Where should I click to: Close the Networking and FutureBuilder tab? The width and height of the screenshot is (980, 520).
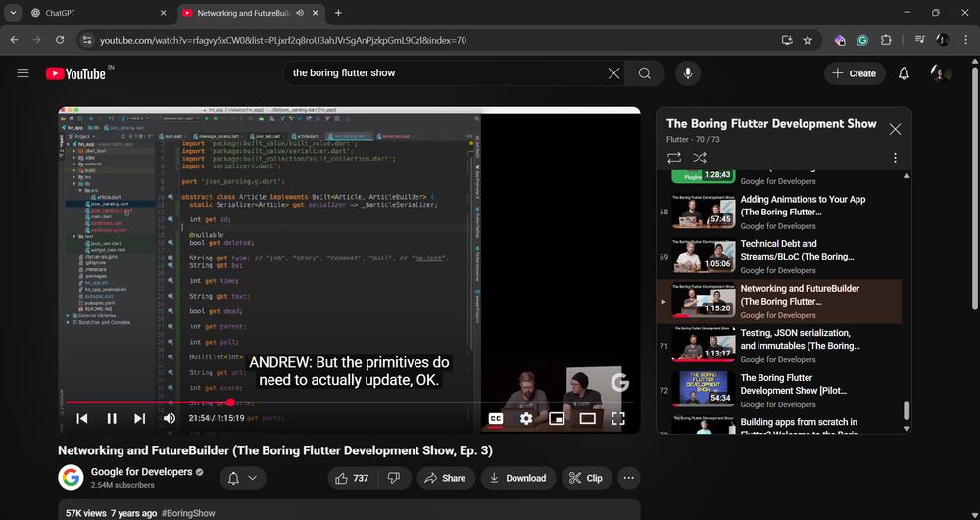316,13
